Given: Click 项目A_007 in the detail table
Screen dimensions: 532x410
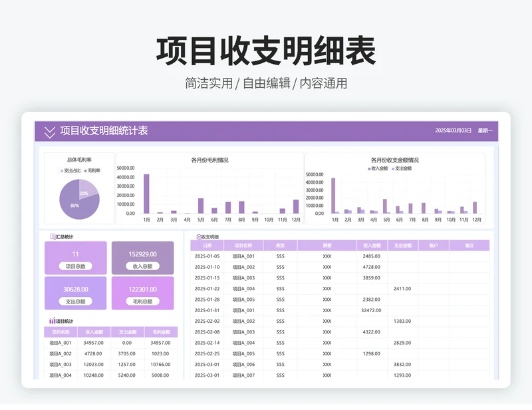Looking at the screenshot, I should 243,375.
